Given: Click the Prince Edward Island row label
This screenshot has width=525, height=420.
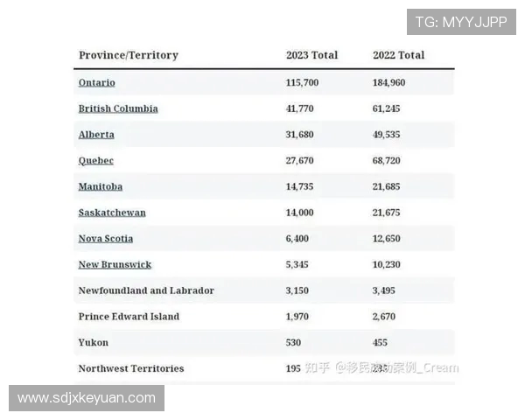Looking at the screenshot, I should coord(129,317).
